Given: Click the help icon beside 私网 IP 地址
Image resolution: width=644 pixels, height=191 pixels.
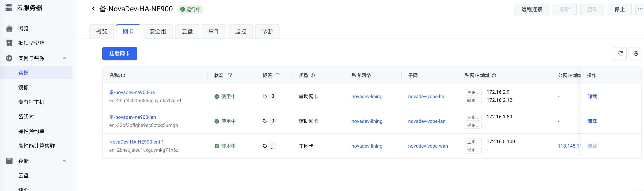Looking at the screenshot, I should point(494,75).
